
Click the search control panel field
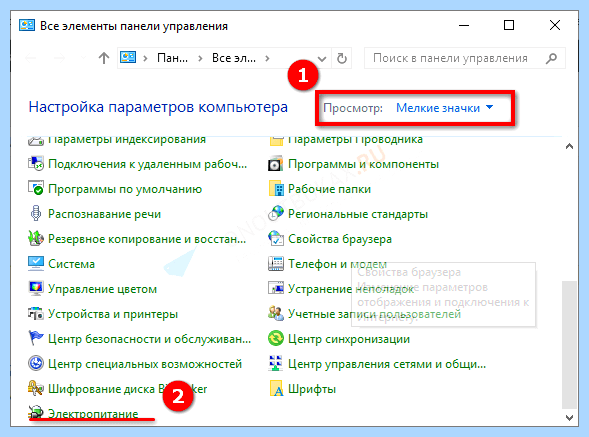[465, 58]
